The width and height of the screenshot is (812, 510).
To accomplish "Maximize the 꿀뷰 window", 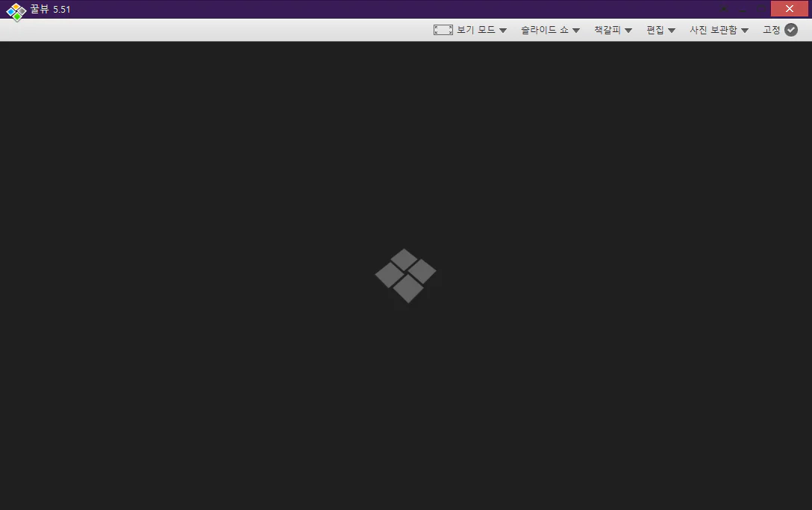I will (x=761, y=9).
